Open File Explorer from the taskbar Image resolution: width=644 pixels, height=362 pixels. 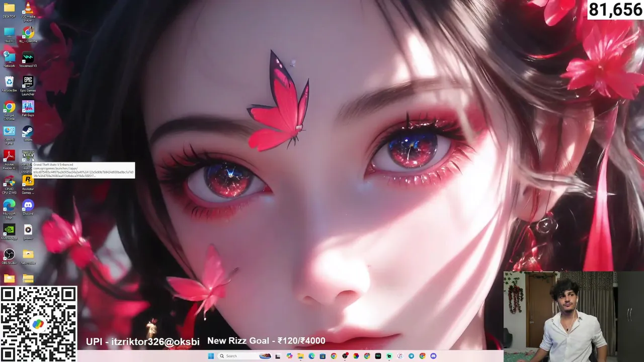point(300,356)
